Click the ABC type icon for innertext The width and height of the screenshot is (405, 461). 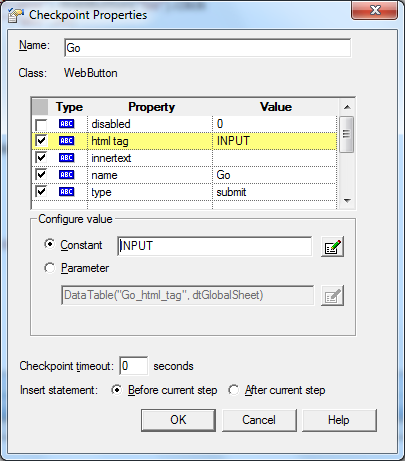[66, 158]
